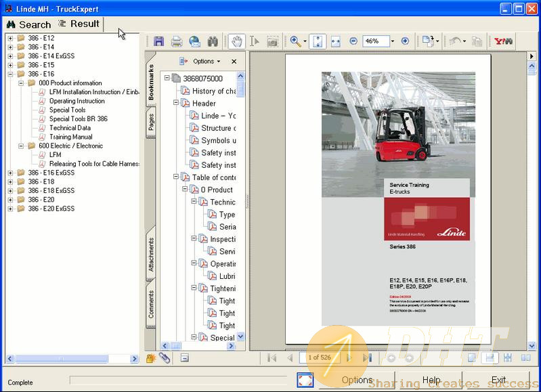The width and height of the screenshot is (541, 392).
Task: Toggle full screen with the red arrows icon
Action: coord(305,380)
